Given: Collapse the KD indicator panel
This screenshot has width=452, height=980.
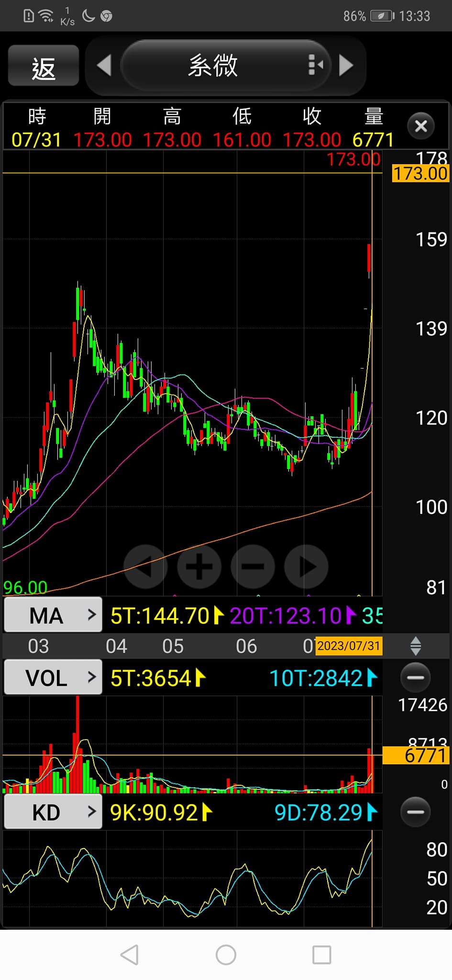Looking at the screenshot, I should [415, 812].
